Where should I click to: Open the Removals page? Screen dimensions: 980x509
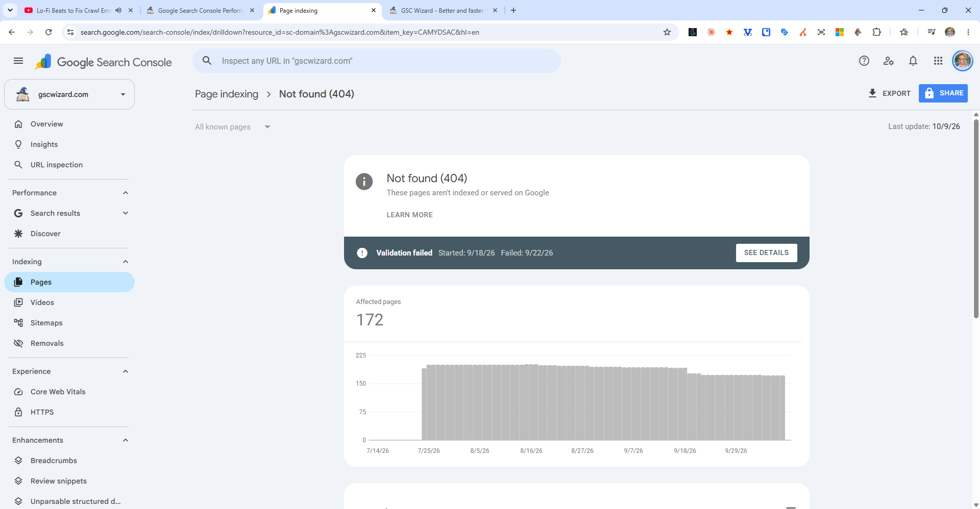tap(69, 343)
